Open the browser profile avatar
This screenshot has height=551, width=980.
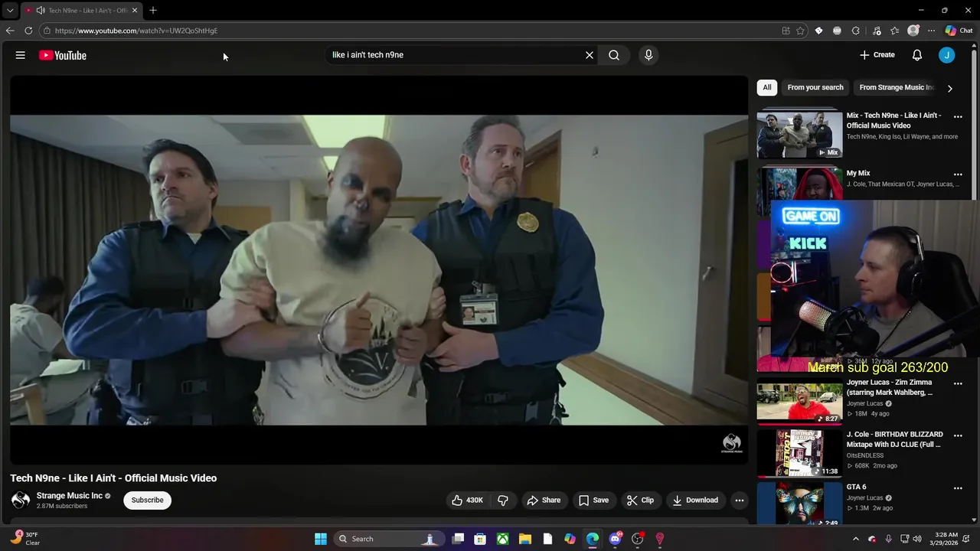[x=913, y=31]
